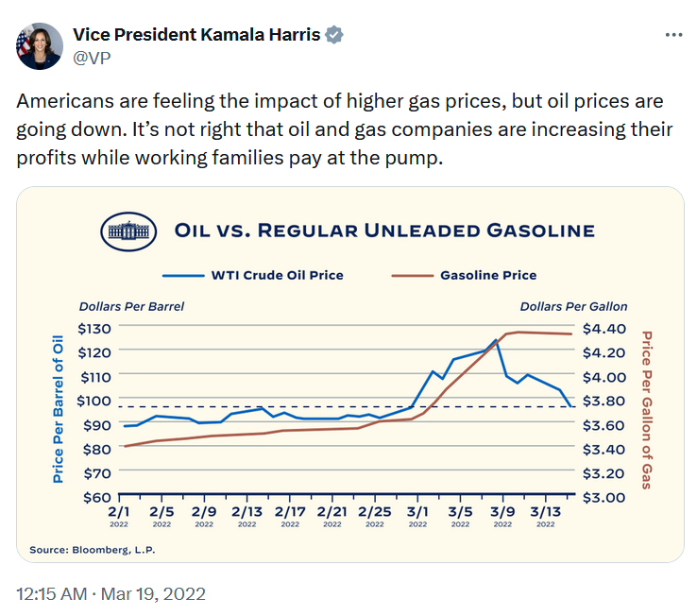Open Kamala Harris profile avatar photo
The height and width of the screenshot is (616, 697).
(x=40, y=46)
